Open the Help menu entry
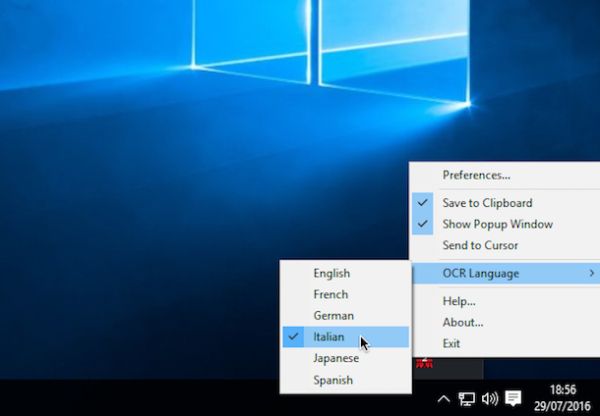This screenshot has height=416, width=600. [x=506, y=301]
